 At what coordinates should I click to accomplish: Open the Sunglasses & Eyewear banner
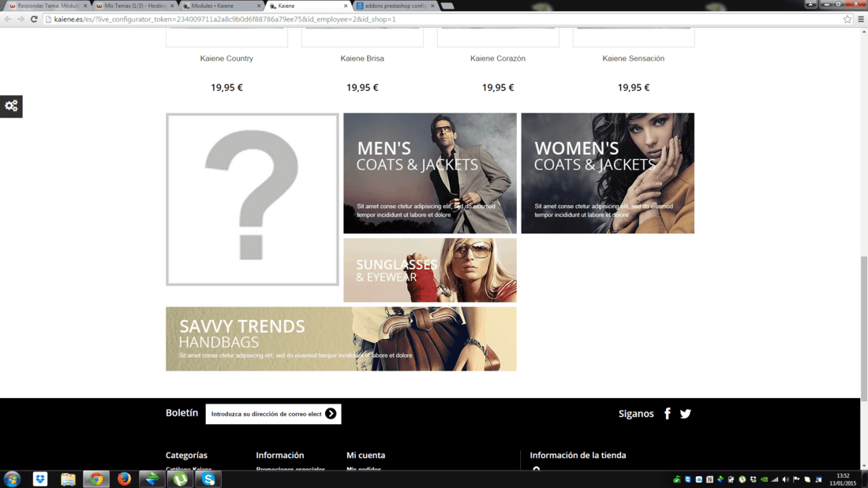[x=430, y=270]
